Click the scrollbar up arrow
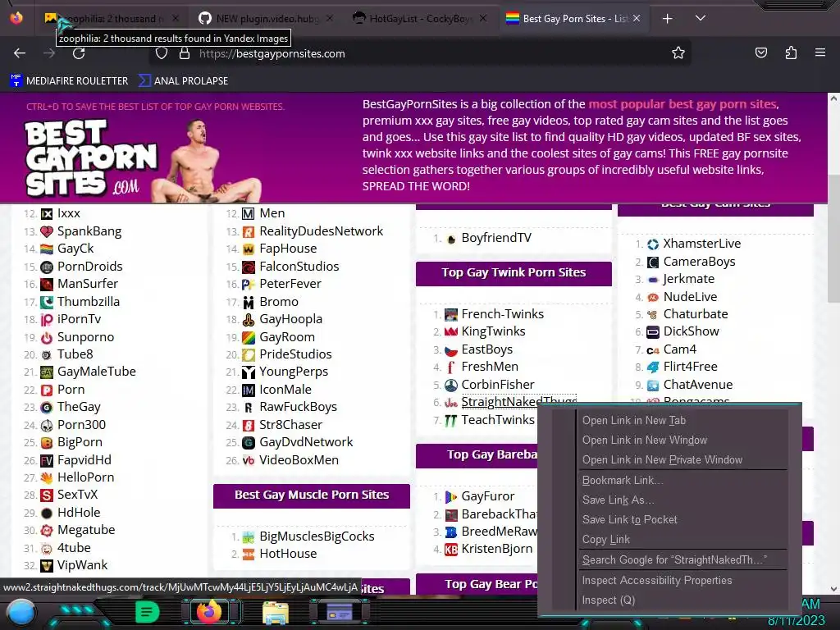 pos(833,98)
